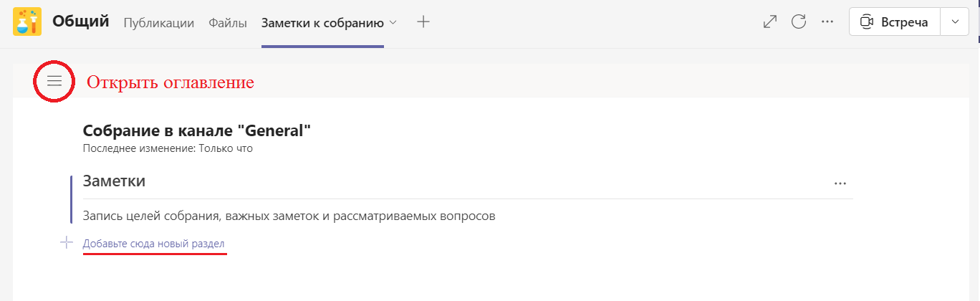Click the Добавьте сюда новый раздел link
The image size is (980, 301).
tap(154, 244)
